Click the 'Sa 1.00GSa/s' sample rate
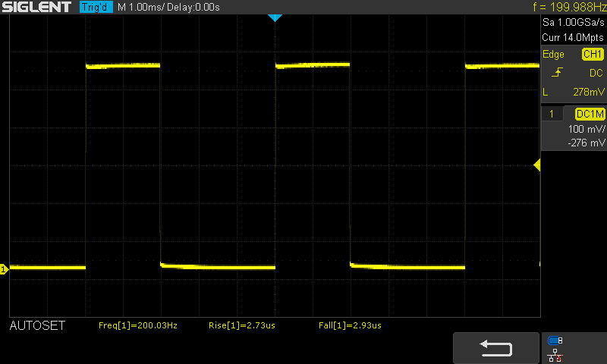The height and width of the screenshot is (364, 607). (574, 23)
